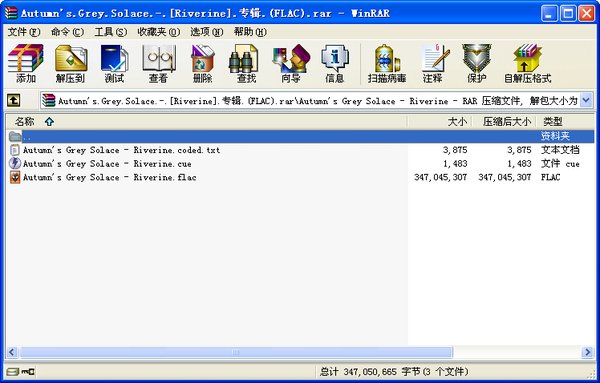
Task: Click the cue file's lightning icon
Action: (x=15, y=164)
